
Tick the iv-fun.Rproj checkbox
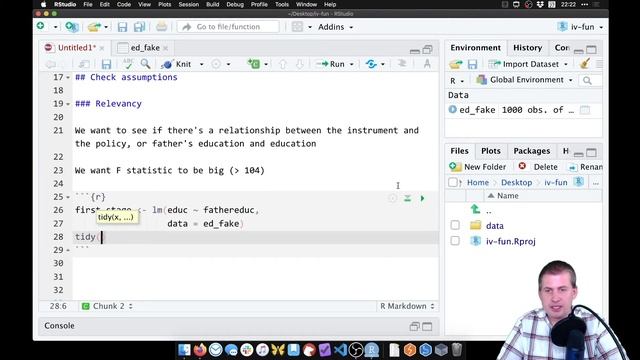[455, 241]
